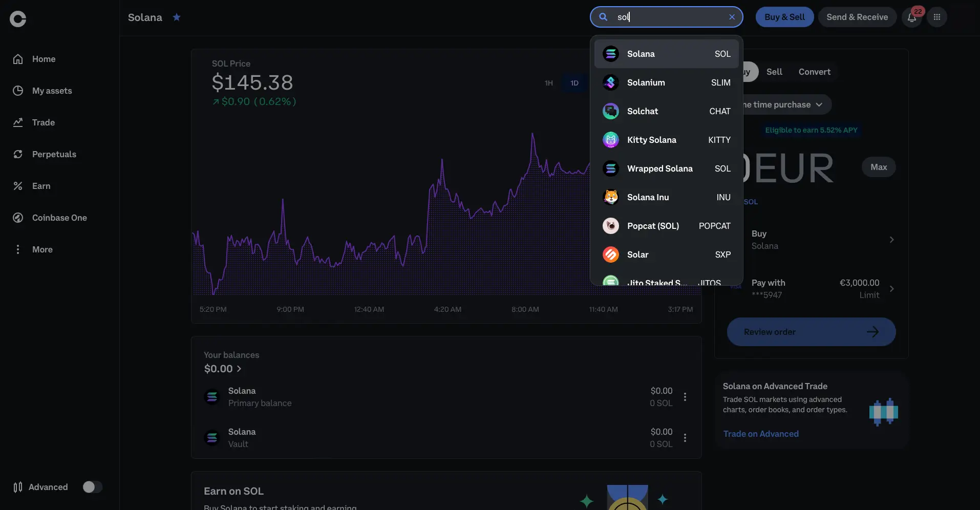This screenshot has height=510, width=980.
Task: Select Popcat (SOL) search result
Action: pos(667,226)
